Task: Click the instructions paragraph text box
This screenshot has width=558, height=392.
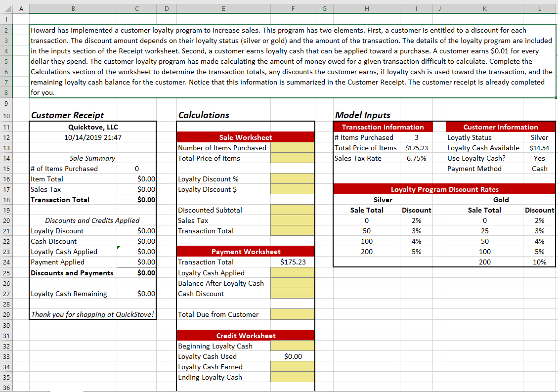Action: (x=293, y=61)
